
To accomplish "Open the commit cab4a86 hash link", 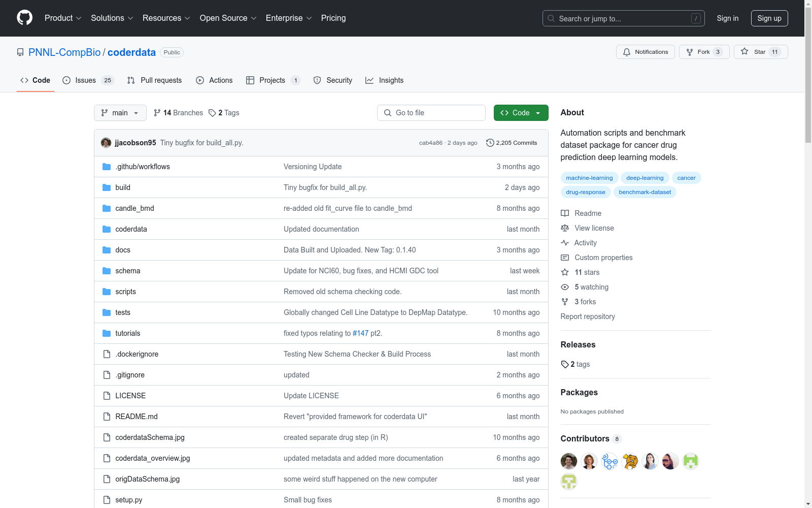I will (x=431, y=143).
